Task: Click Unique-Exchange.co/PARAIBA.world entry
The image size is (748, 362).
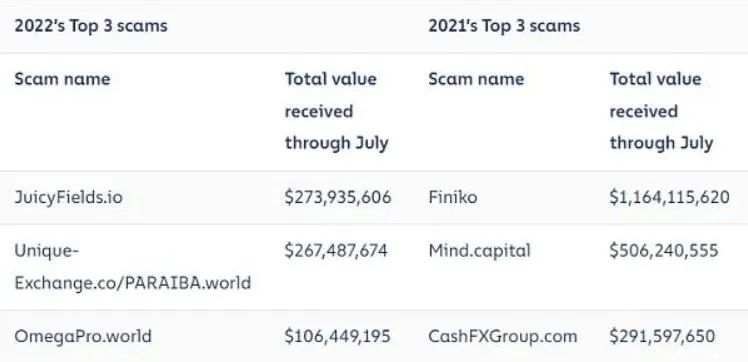Action: (133, 267)
